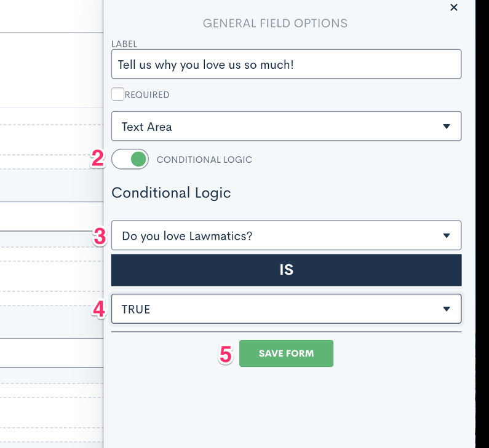Image resolution: width=489 pixels, height=448 pixels.
Task: Disable the Conditional Logic toggle switch
Action: (x=130, y=159)
